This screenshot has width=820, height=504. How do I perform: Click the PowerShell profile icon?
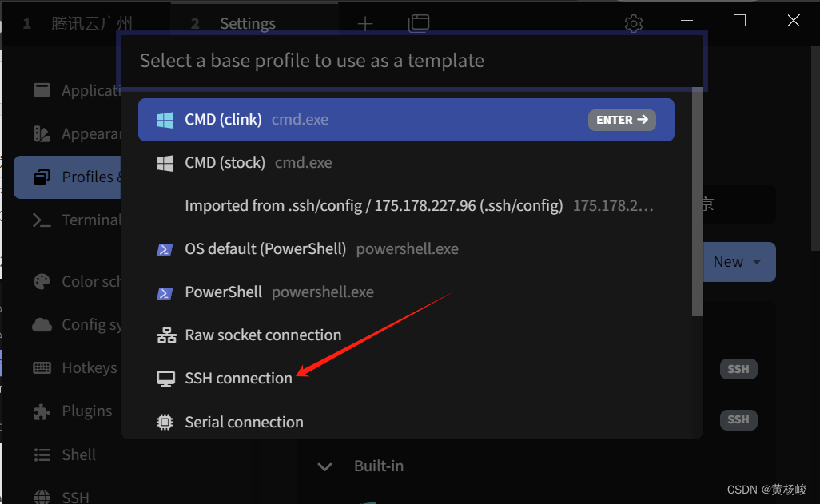[x=165, y=293]
